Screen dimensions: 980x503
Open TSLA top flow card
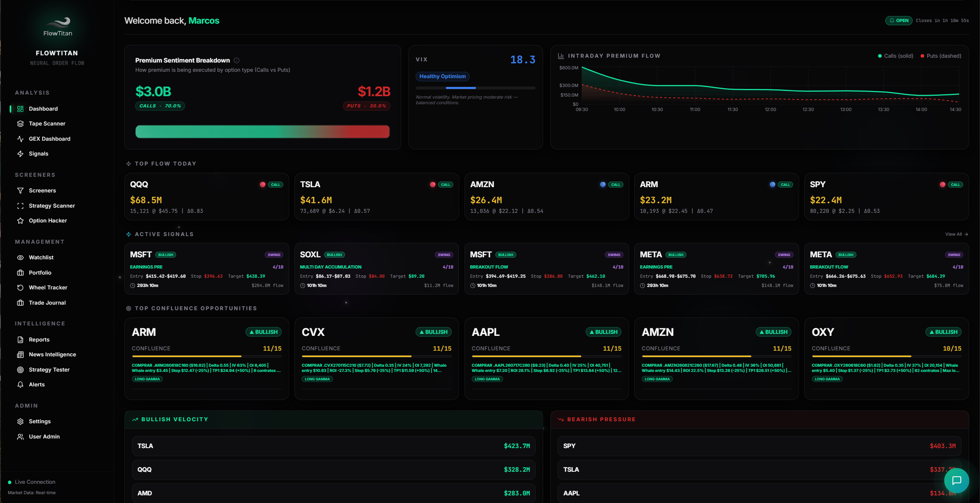click(376, 196)
